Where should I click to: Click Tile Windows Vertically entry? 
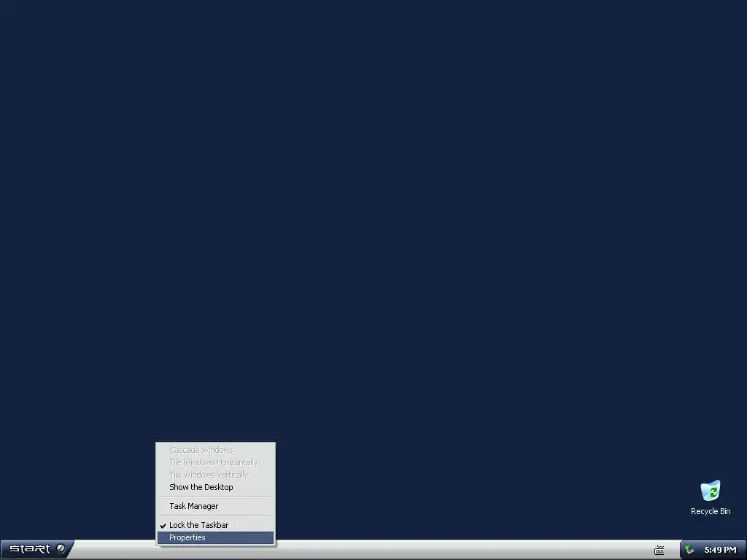click(215, 475)
